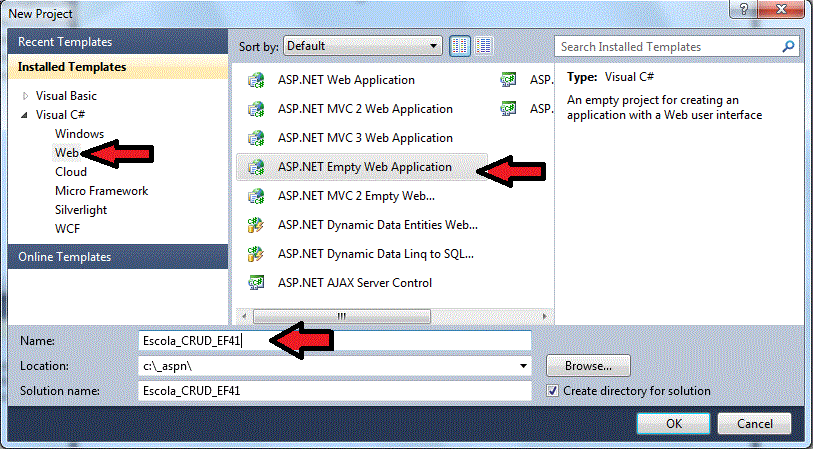Select Silverlight category

(81, 210)
